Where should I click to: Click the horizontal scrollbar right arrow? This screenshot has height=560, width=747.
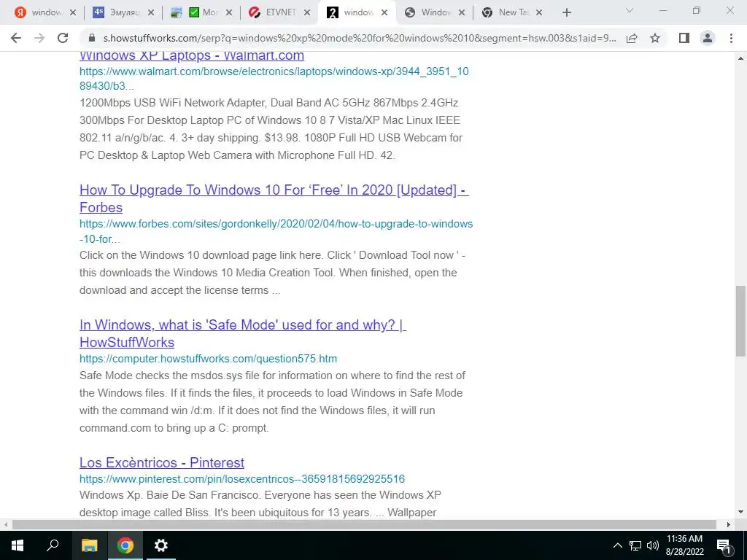point(729,524)
